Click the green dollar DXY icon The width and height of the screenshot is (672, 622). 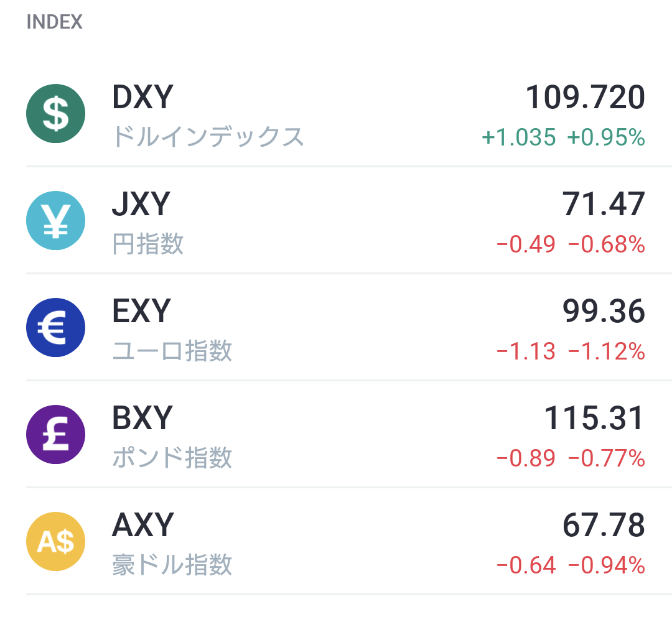point(56,114)
